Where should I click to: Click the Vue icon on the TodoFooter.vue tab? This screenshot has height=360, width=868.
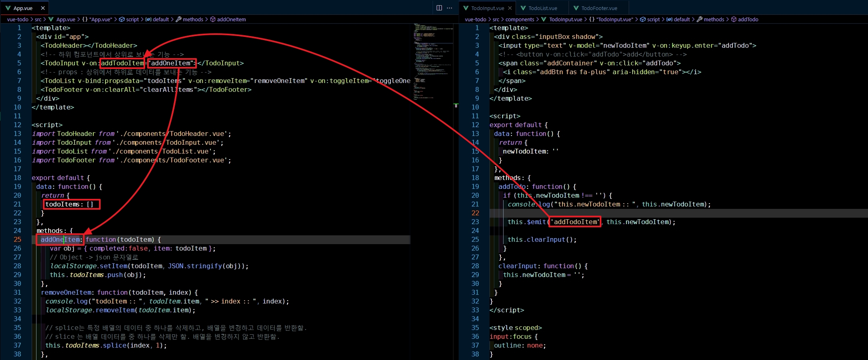pyautogui.click(x=576, y=8)
